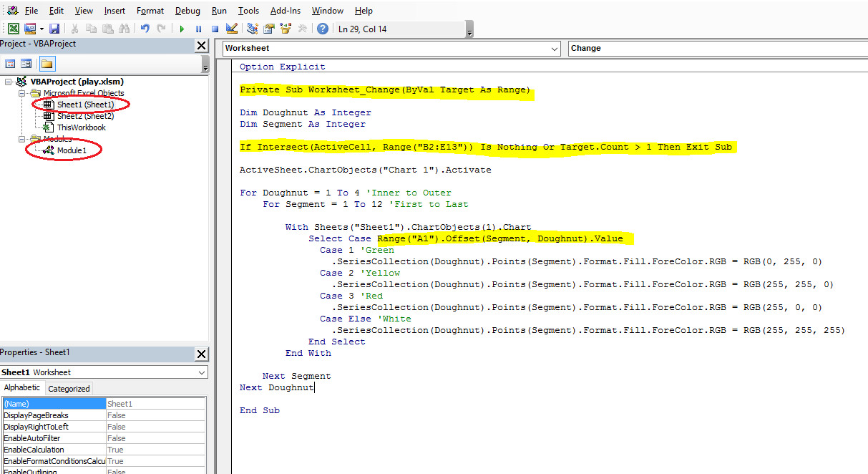Click the Undo arrow icon

pyautogui.click(x=145, y=29)
